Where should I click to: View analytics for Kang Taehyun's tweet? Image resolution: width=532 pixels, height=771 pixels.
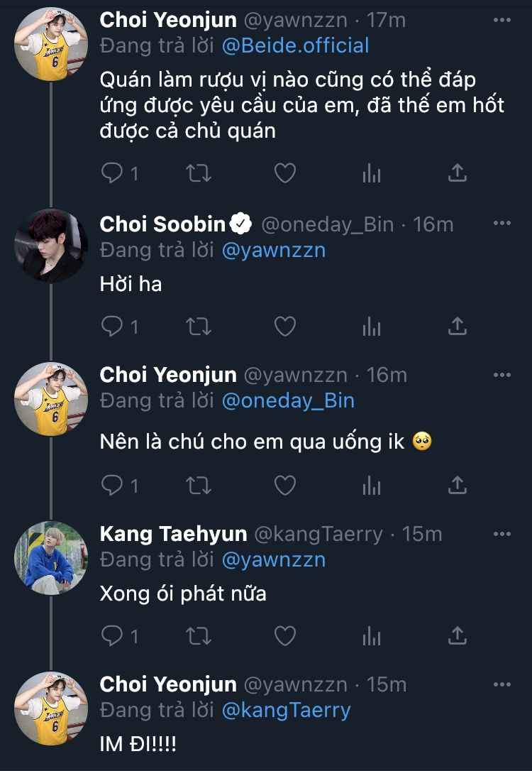coord(372,635)
